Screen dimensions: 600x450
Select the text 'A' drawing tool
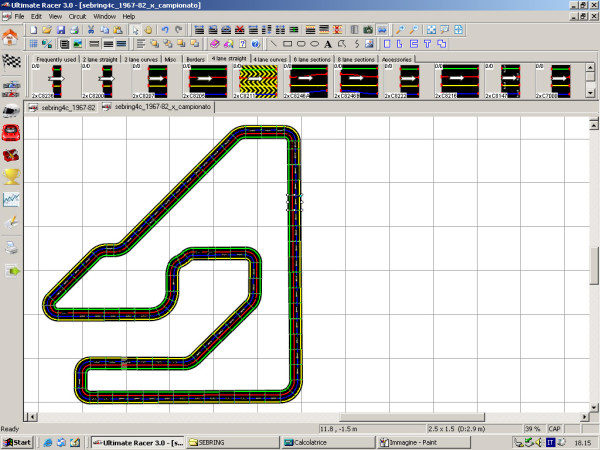(x=328, y=44)
